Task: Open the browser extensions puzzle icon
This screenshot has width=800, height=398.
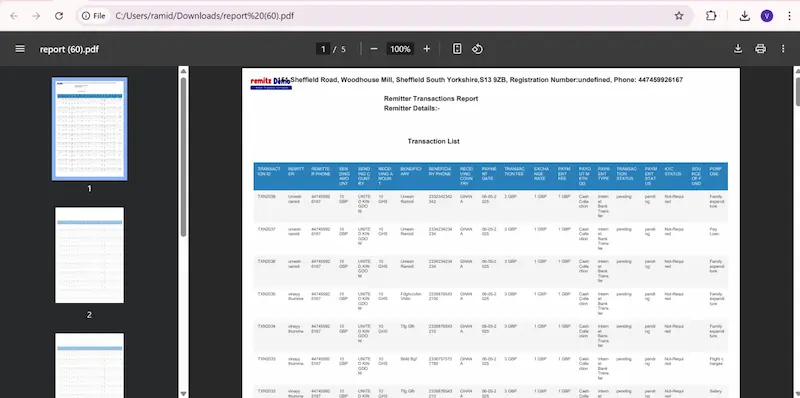Action: [x=711, y=16]
